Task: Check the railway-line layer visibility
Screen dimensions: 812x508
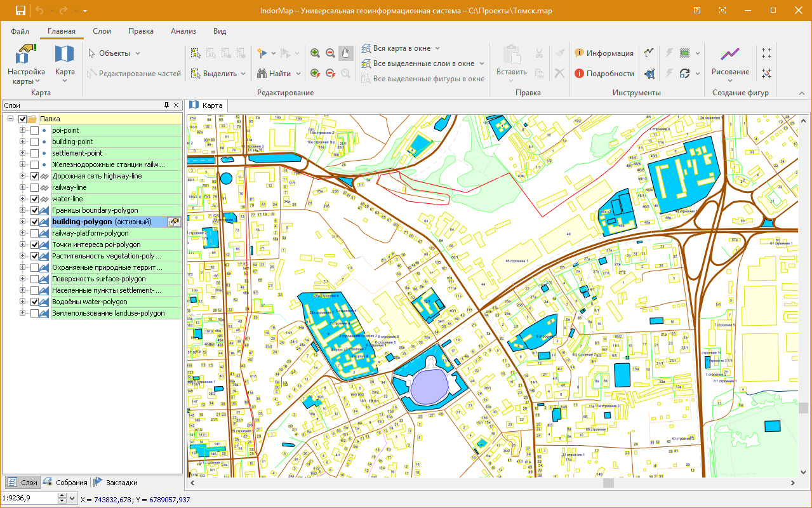Action: (34, 187)
